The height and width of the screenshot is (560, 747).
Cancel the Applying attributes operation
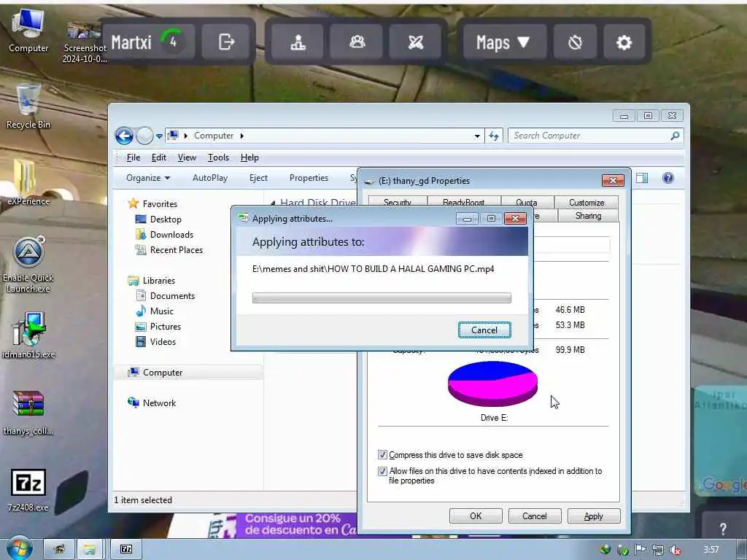[484, 330]
